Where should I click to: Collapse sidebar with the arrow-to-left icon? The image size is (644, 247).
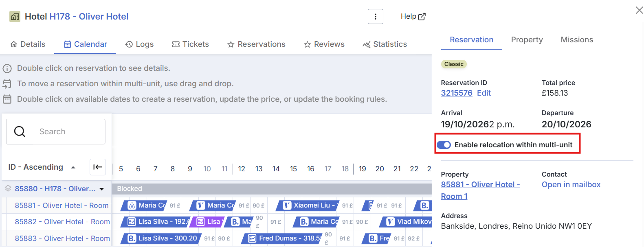point(98,167)
